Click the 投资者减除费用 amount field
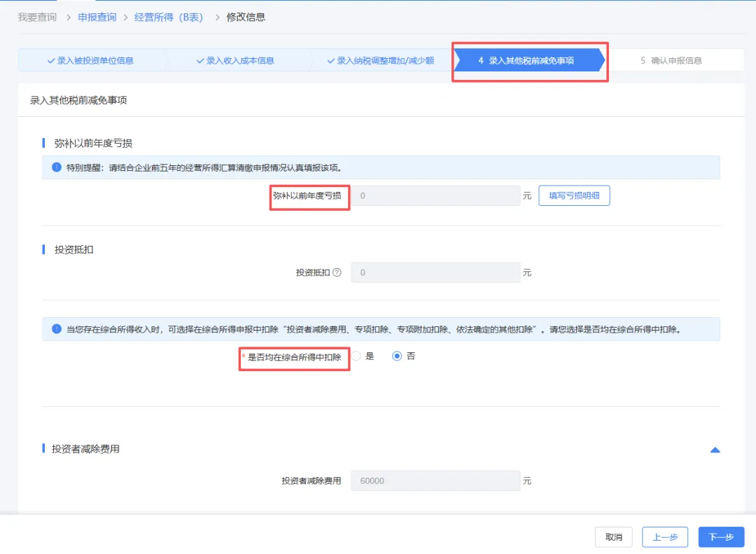 [435, 481]
